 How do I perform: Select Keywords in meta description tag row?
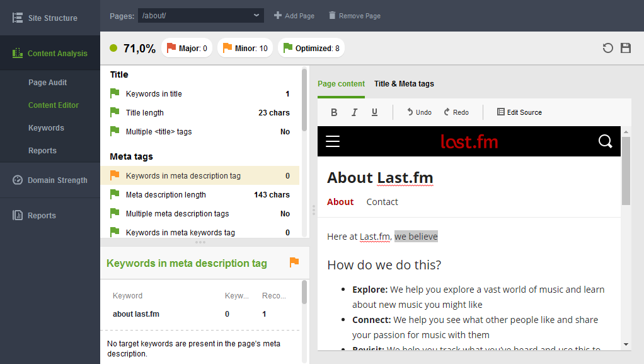pyautogui.click(x=200, y=175)
